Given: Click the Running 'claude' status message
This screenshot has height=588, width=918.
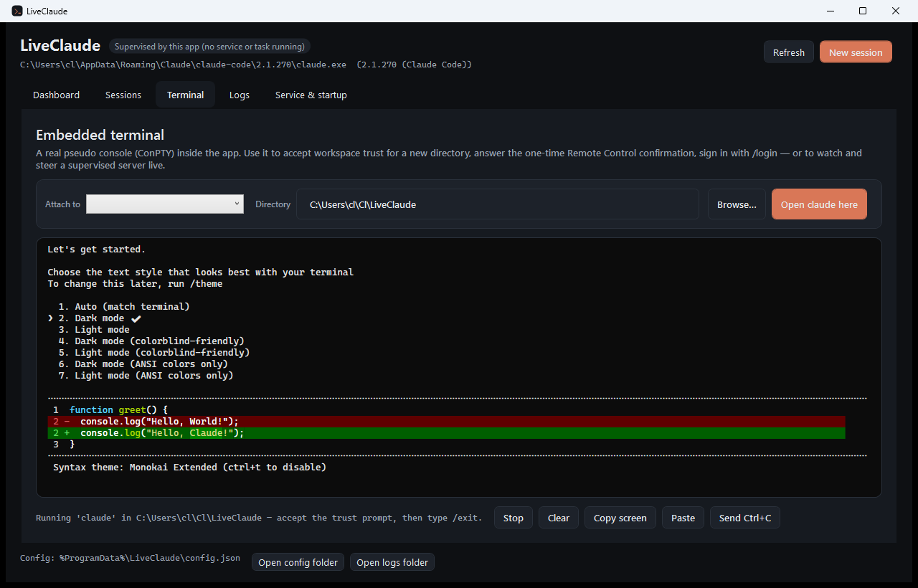Looking at the screenshot, I should click(259, 518).
